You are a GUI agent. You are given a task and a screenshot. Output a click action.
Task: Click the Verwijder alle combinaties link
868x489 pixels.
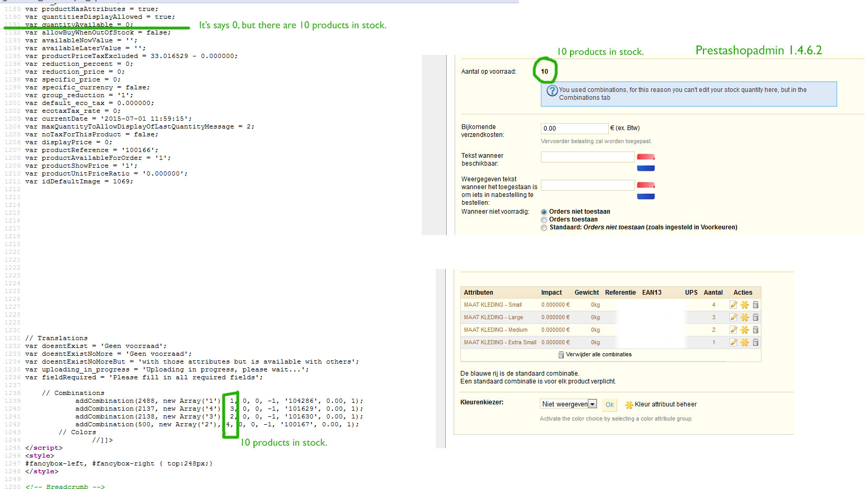pos(599,354)
